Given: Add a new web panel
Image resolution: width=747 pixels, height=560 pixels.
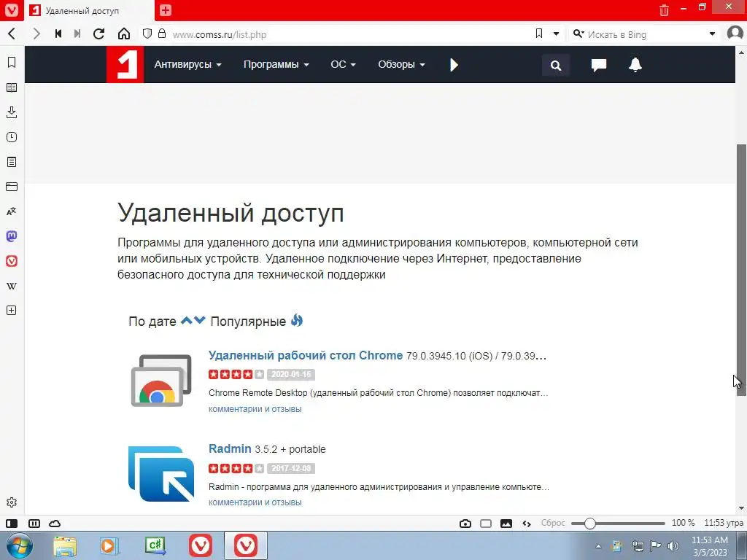Looking at the screenshot, I should tap(12, 311).
